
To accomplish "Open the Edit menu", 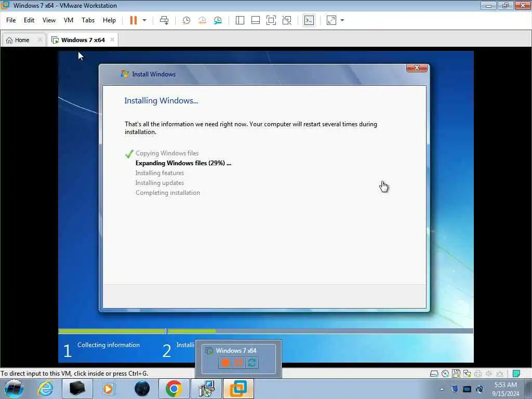I will coord(29,20).
